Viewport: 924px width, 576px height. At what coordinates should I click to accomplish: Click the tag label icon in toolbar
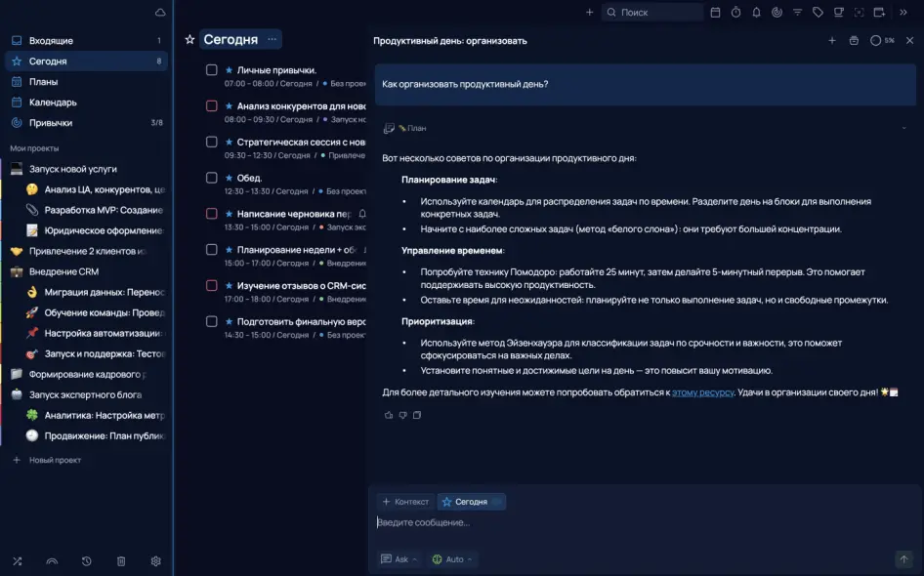pos(818,13)
